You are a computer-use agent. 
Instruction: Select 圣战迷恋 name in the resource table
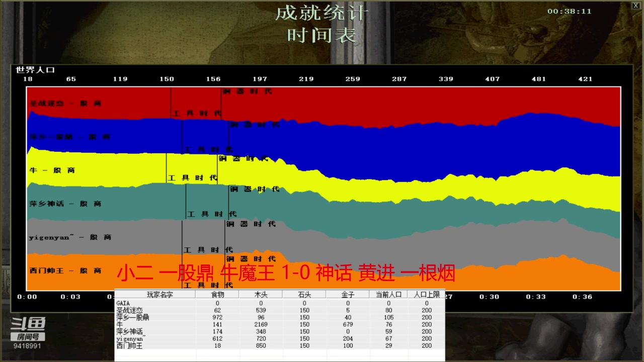click(129, 310)
